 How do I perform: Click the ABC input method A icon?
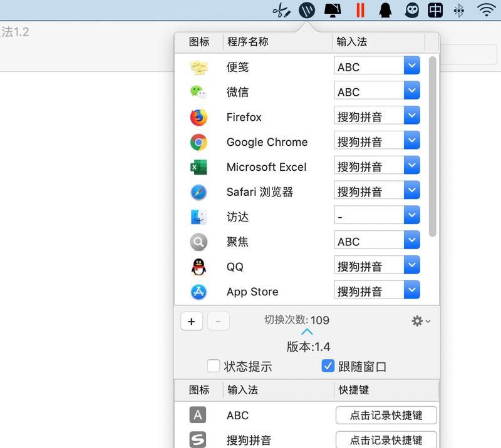pyautogui.click(x=198, y=415)
